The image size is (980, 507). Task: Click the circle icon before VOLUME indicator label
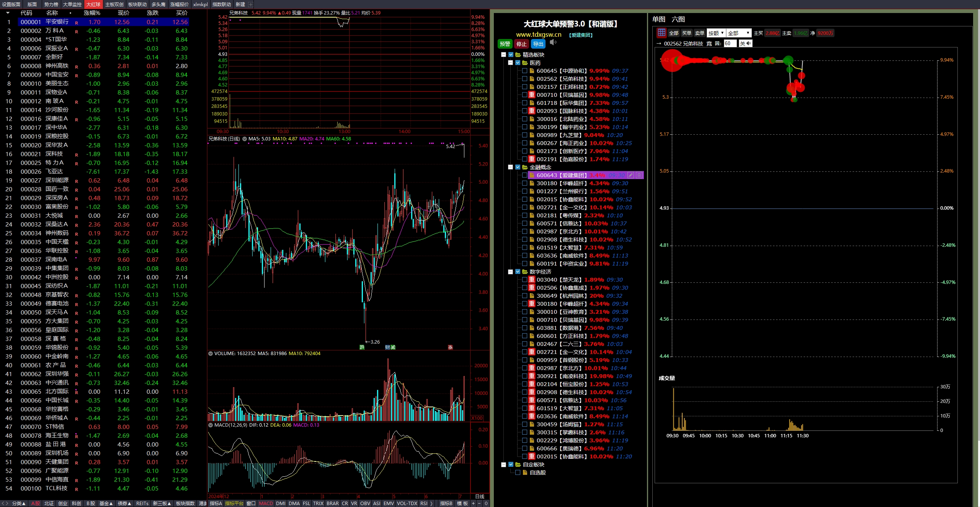tap(211, 354)
